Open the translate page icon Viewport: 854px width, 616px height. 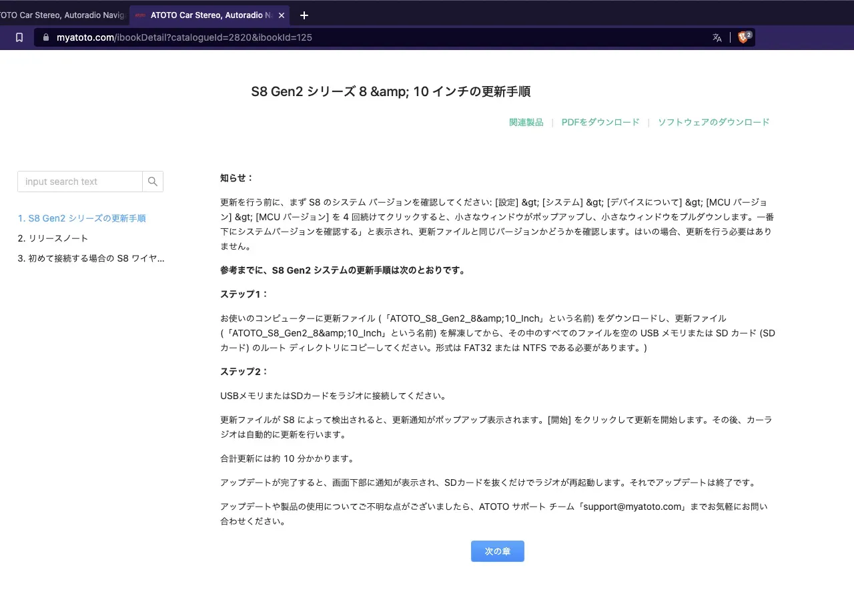coord(717,37)
